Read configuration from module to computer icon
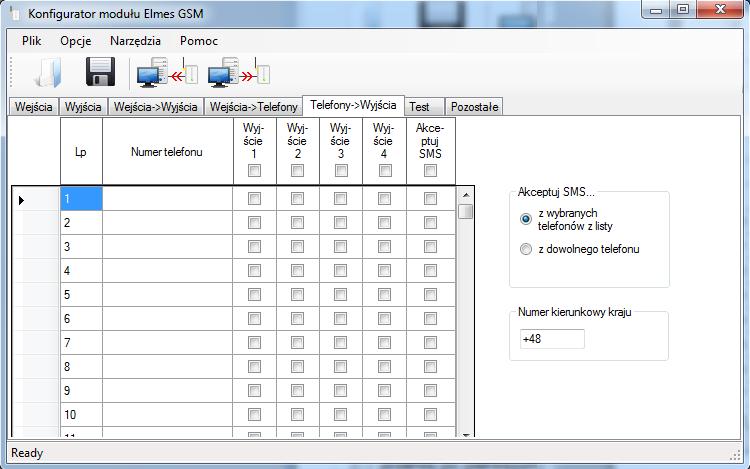750x469 pixels. coord(167,72)
